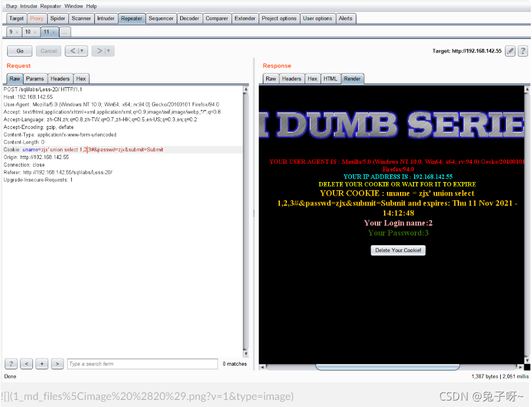The width and height of the screenshot is (532, 407).
Task: Switch to the Sequencer tab
Action: pyautogui.click(x=161, y=18)
